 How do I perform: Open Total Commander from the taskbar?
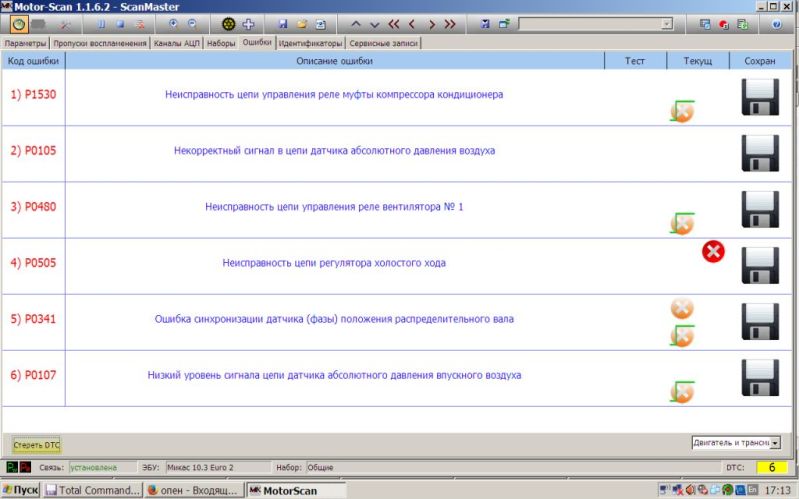pyautogui.click(x=93, y=490)
